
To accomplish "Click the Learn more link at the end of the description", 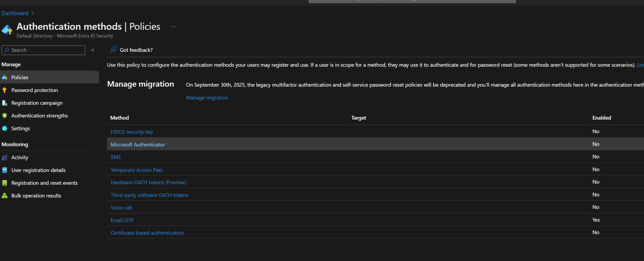I will (640, 65).
